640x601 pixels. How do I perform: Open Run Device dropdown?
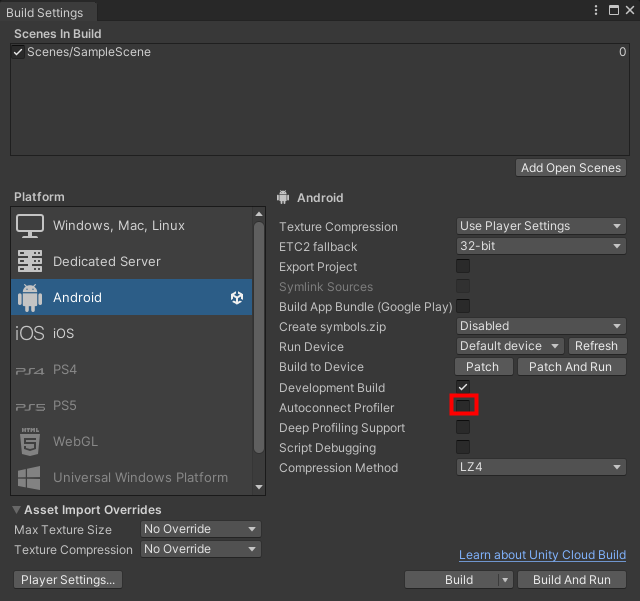click(510, 346)
